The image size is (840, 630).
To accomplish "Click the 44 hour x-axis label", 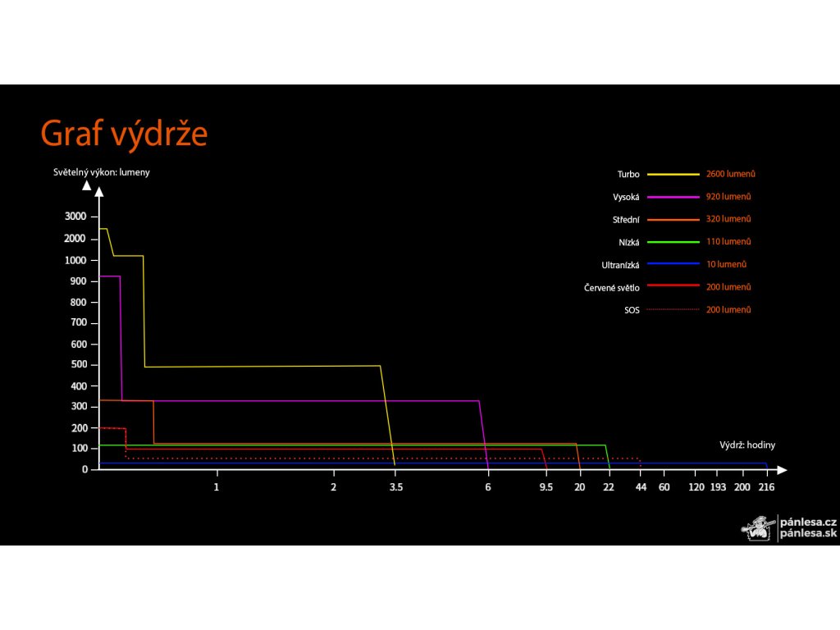I will click(641, 487).
